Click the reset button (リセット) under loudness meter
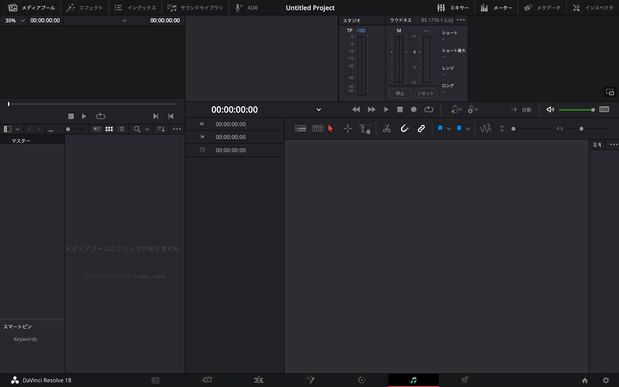Image resolution: width=619 pixels, height=387 pixels. click(426, 93)
